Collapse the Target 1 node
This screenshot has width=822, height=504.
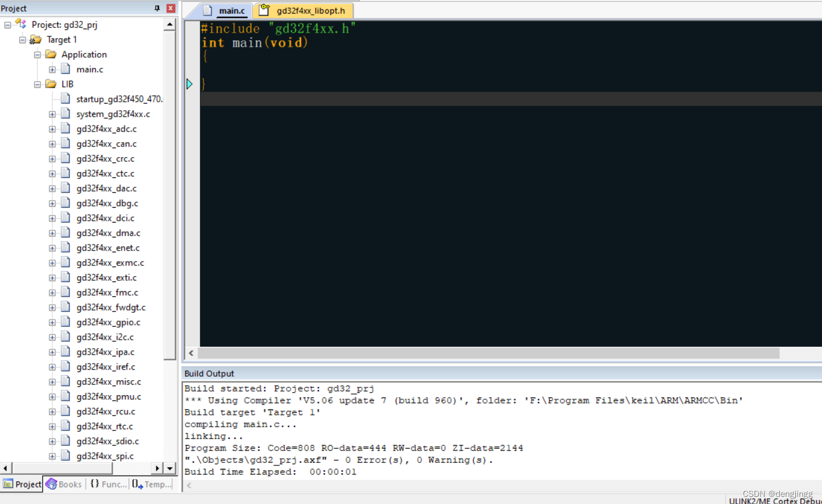pos(23,40)
